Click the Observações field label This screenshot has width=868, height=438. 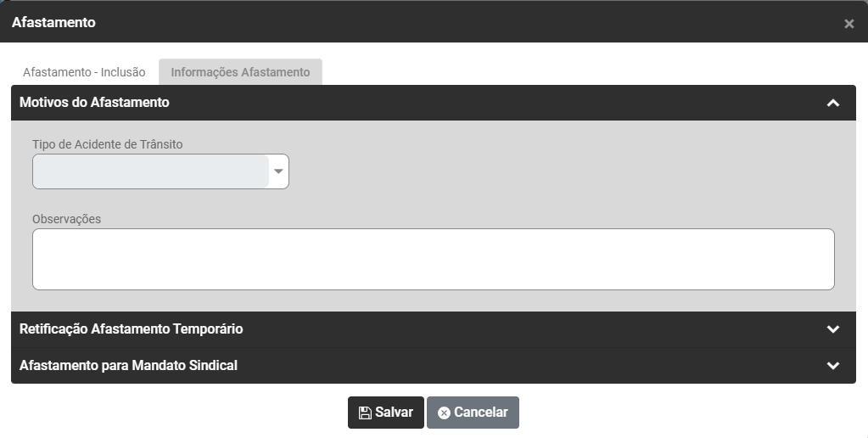(x=66, y=219)
